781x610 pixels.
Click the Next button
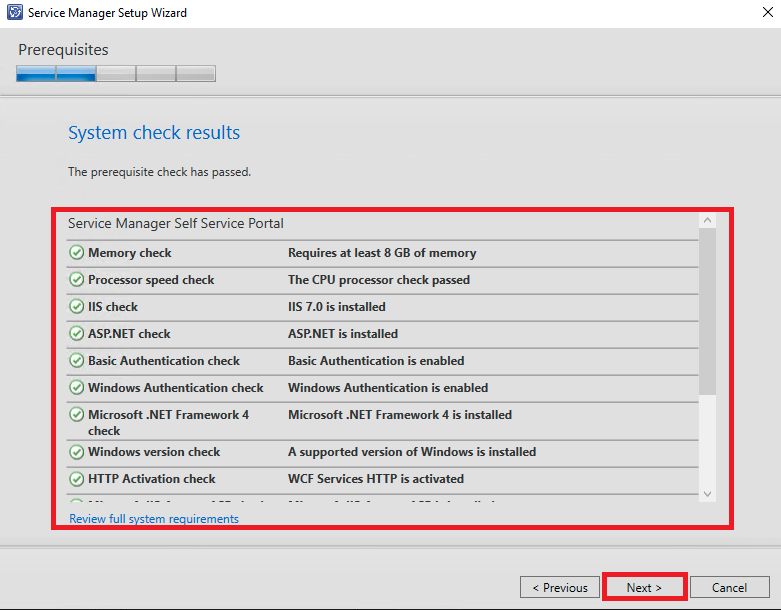(x=644, y=588)
